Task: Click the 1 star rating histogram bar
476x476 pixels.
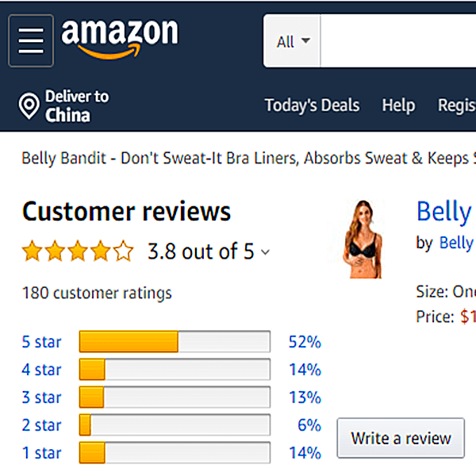Action: coord(175,453)
